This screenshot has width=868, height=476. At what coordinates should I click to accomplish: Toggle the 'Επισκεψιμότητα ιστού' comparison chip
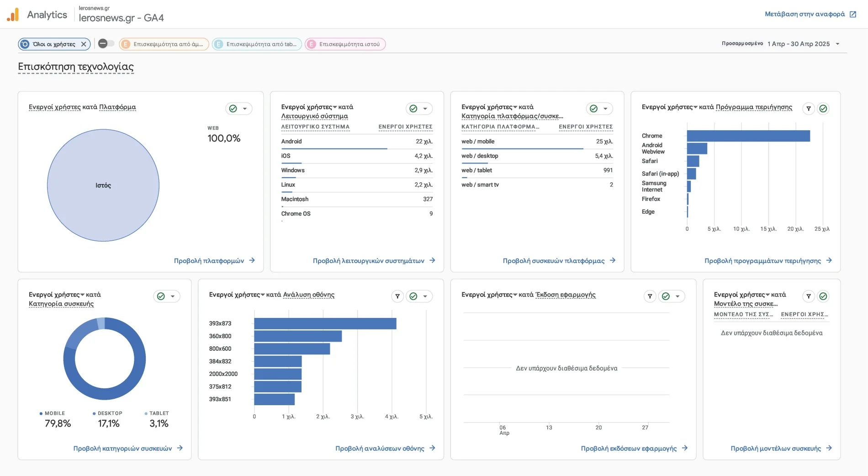pyautogui.click(x=345, y=44)
